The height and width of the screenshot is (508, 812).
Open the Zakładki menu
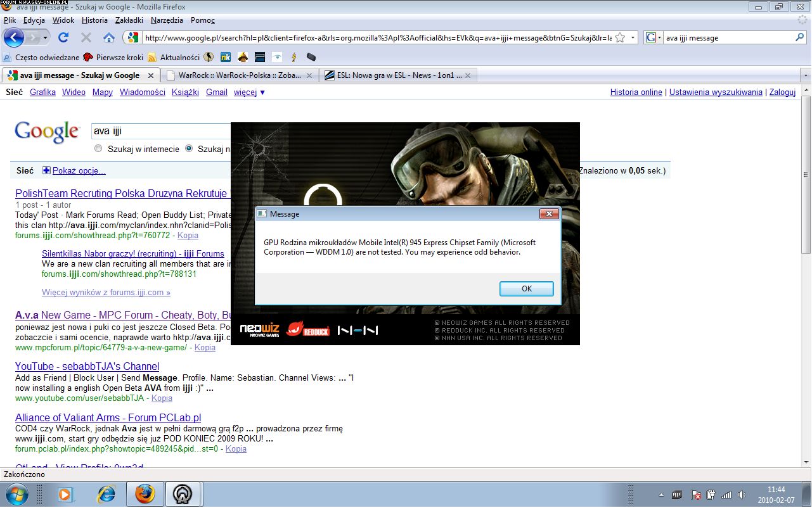[128, 20]
